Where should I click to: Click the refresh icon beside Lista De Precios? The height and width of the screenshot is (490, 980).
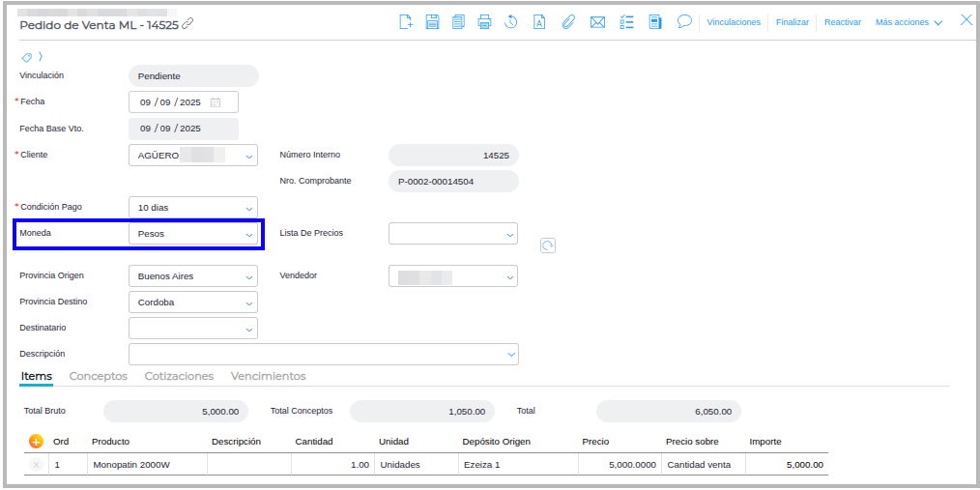tap(548, 246)
